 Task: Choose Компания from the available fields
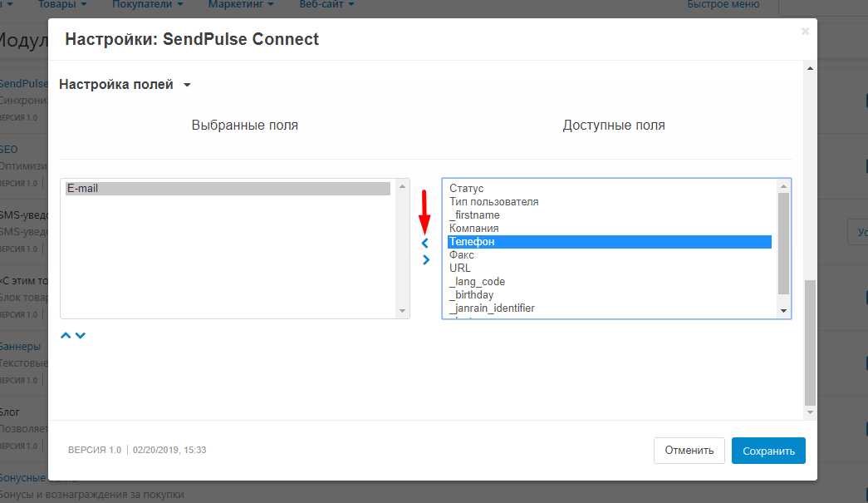point(473,229)
